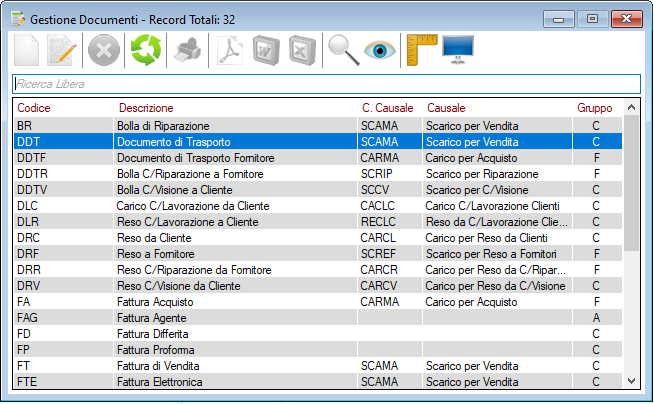Image resolution: width=654 pixels, height=404 pixels.
Task: Click the printer icon
Action: (187, 50)
